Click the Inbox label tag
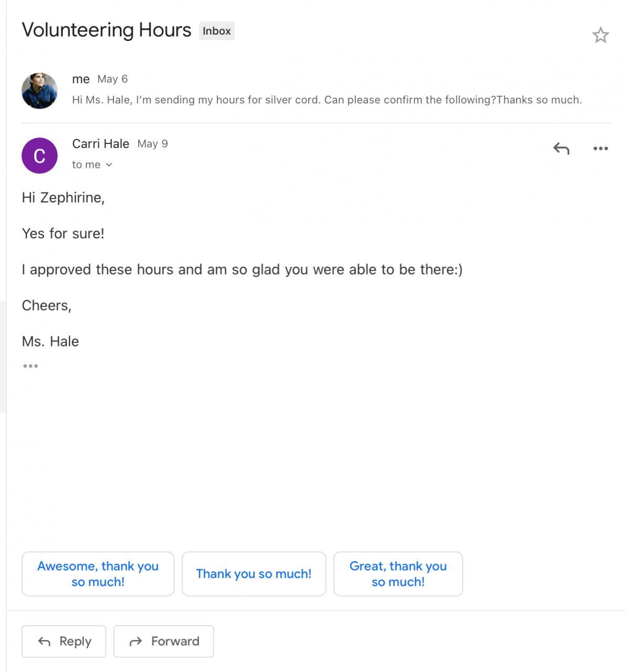The image size is (626, 672). [x=216, y=31]
